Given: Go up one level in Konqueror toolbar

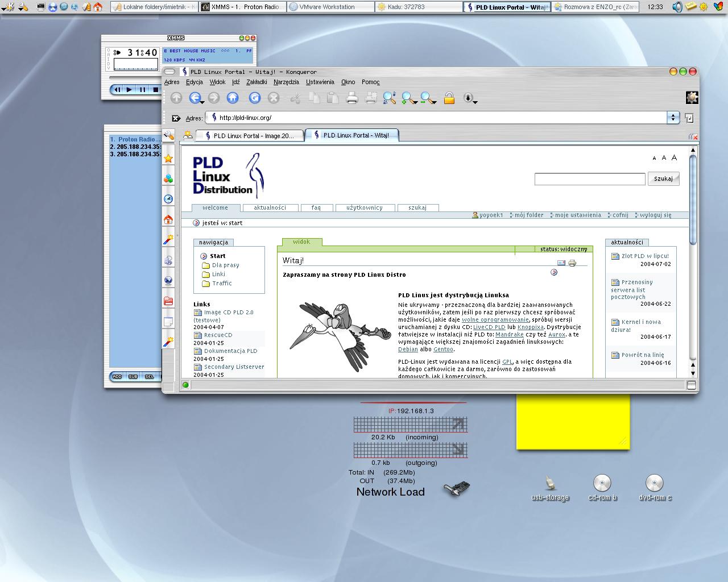Looking at the screenshot, I should pyautogui.click(x=176, y=98).
